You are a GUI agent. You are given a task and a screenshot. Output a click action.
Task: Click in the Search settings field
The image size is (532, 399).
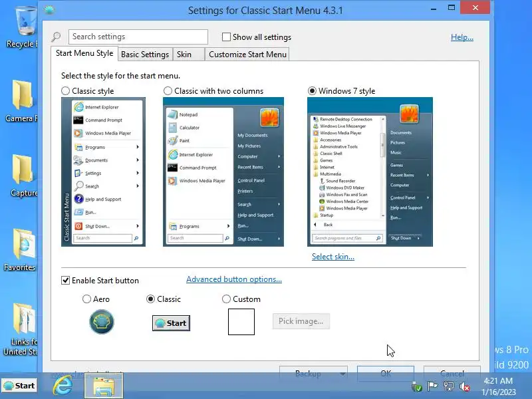click(x=138, y=37)
